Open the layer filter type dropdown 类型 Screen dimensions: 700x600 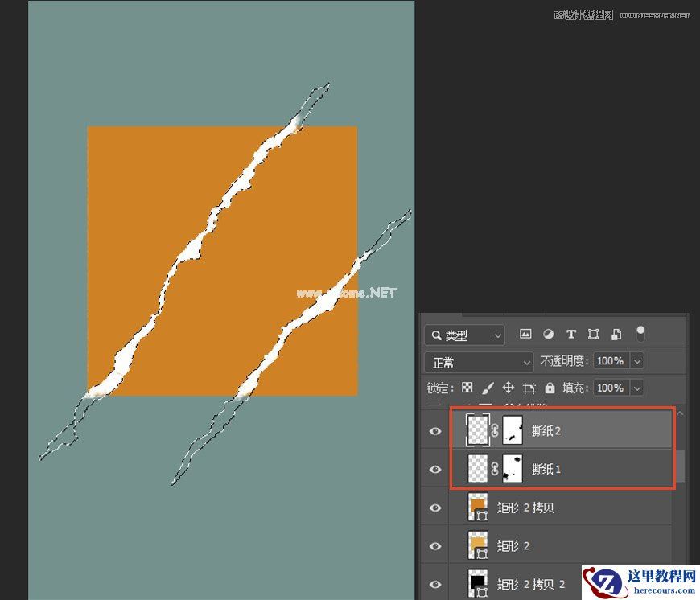(464, 335)
